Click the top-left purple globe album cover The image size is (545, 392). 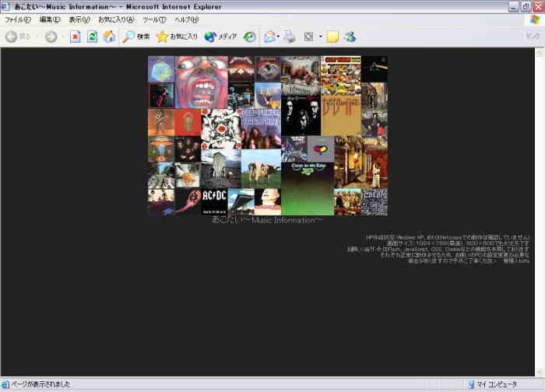tap(161, 69)
